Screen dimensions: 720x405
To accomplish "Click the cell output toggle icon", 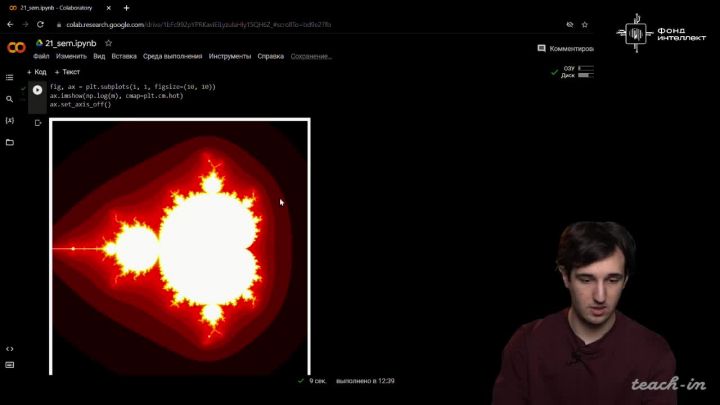I will [38, 123].
